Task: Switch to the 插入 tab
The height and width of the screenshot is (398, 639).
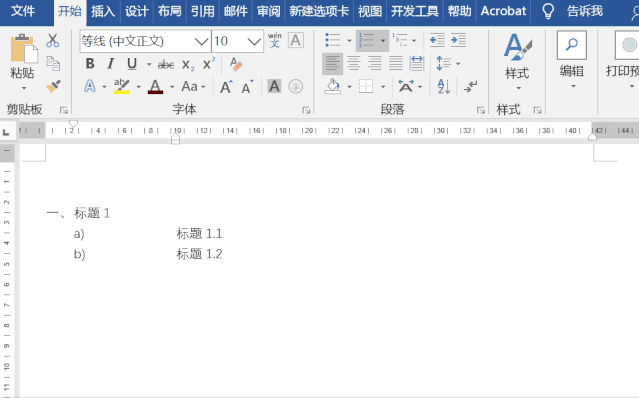Action: [103, 11]
